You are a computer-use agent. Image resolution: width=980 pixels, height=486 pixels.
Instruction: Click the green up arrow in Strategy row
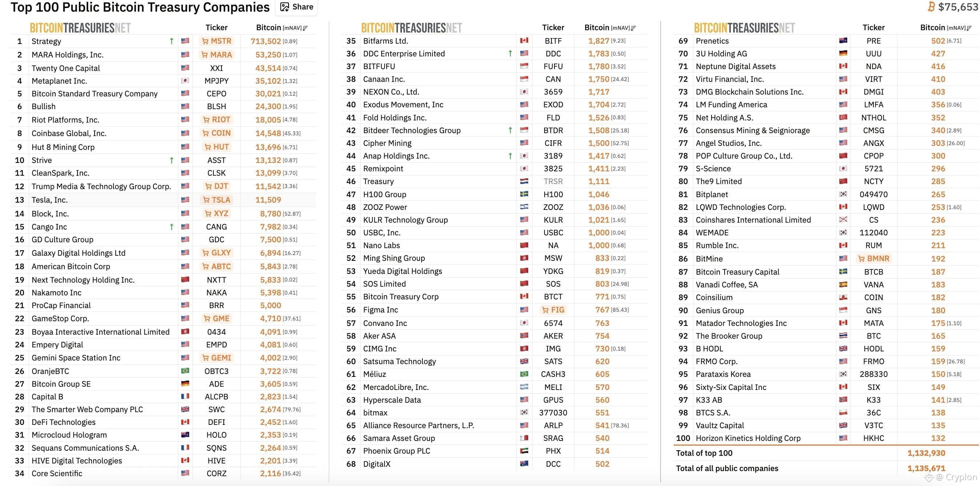tap(172, 41)
